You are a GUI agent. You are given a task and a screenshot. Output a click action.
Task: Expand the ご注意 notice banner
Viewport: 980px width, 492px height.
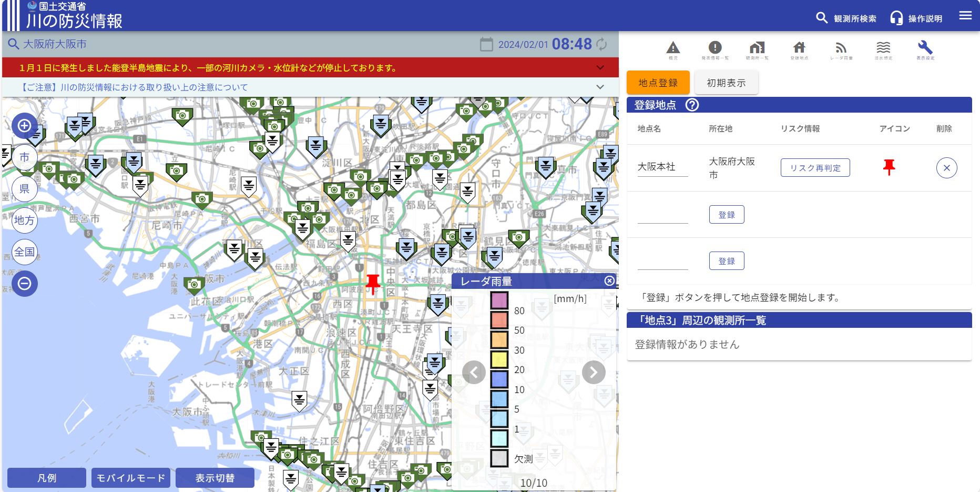click(600, 87)
